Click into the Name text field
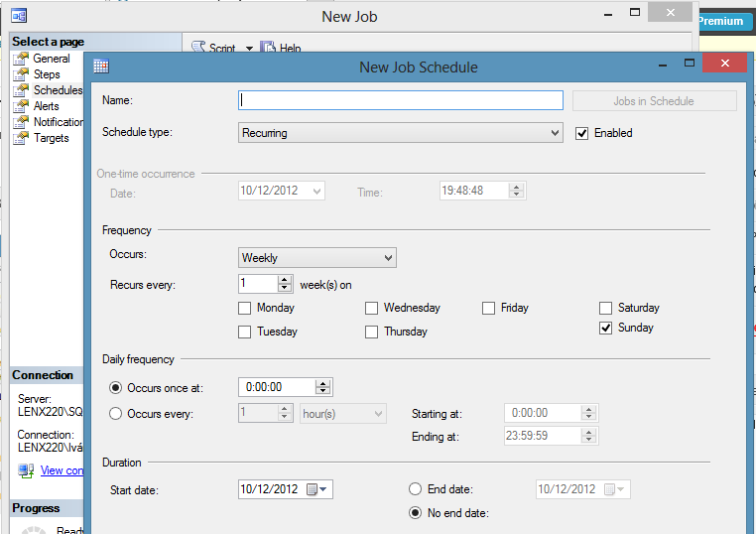The height and width of the screenshot is (534, 756). tap(401, 100)
